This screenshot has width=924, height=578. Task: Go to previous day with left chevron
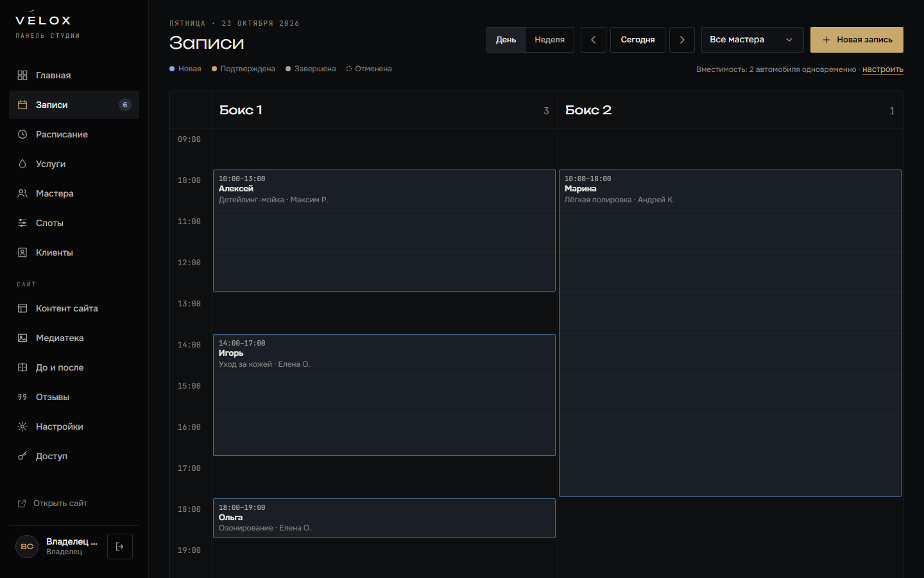tap(594, 40)
